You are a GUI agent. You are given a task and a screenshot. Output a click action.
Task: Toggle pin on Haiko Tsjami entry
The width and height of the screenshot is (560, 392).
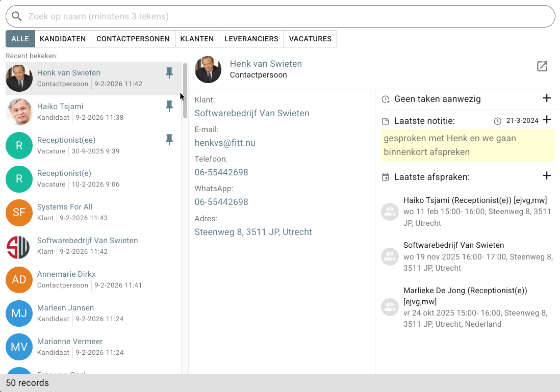pos(169,106)
